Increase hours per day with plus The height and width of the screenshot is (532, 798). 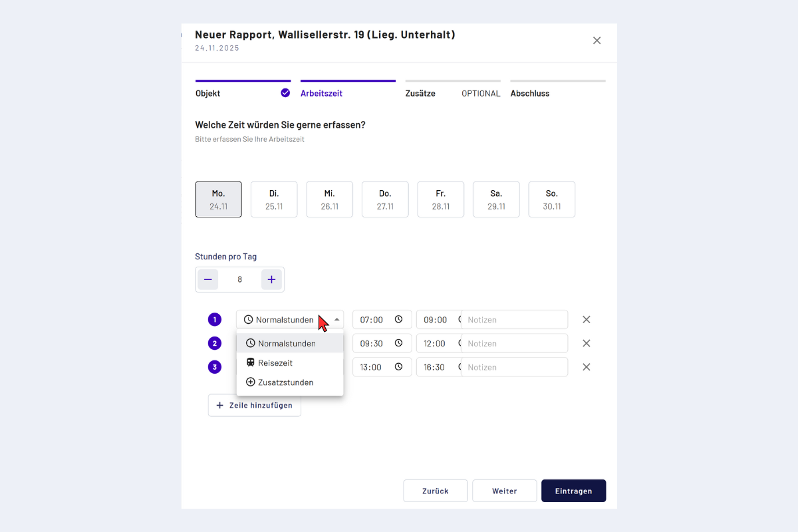pyautogui.click(x=271, y=280)
